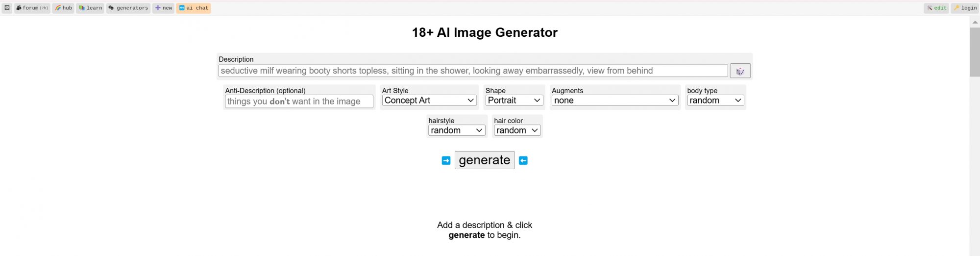The height and width of the screenshot is (256, 980).
Task: Click the blue right-arrow icon left of generate
Action: (x=446, y=160)
